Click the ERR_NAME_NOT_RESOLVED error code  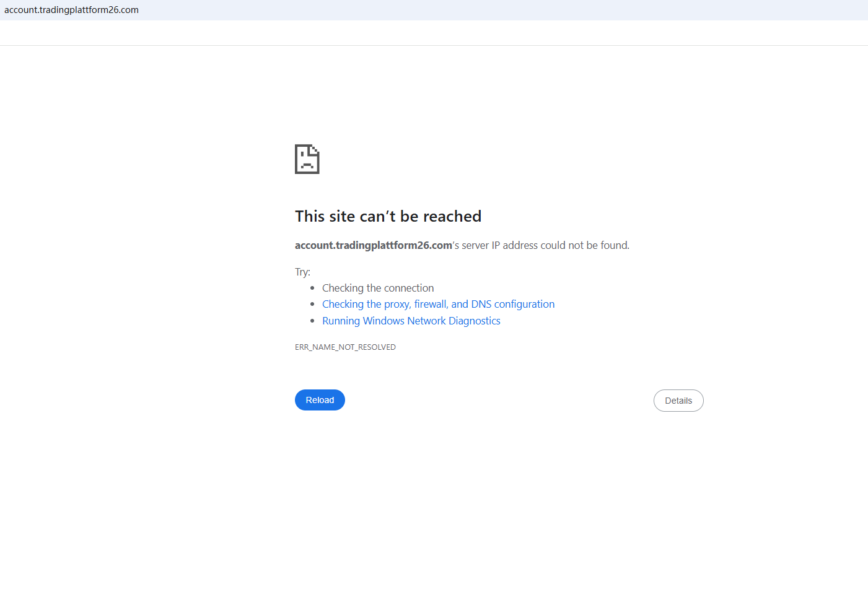345,347
